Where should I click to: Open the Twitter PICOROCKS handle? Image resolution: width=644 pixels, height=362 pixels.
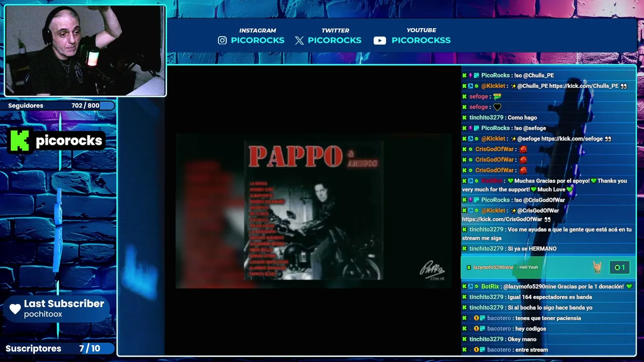pos(335,40)
